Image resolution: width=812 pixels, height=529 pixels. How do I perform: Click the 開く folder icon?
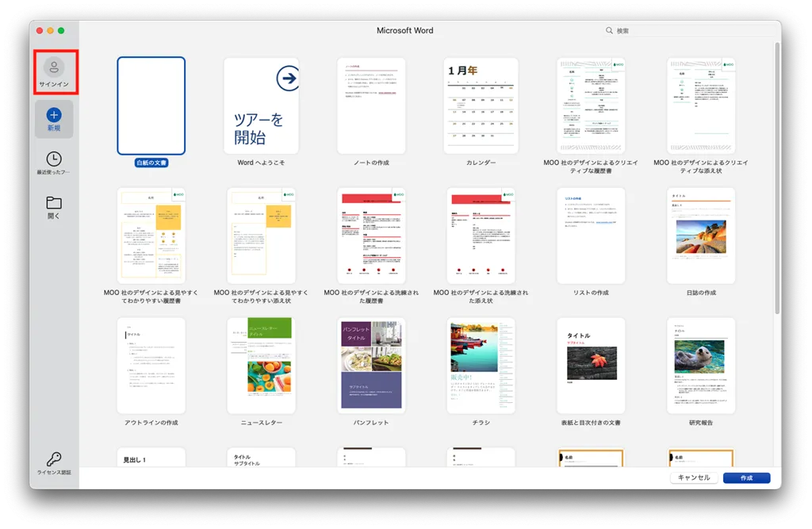click(54, 203)
